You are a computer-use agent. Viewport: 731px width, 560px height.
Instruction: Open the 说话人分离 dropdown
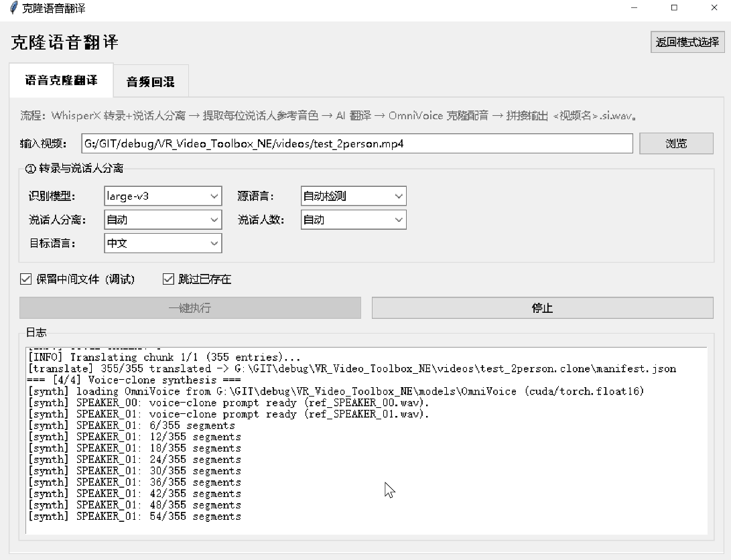(x=163, y=220)
